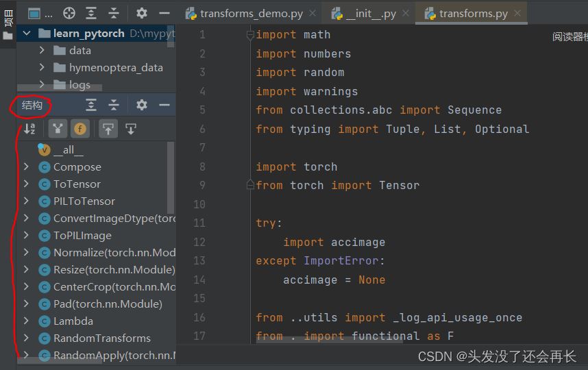Image resolution: width=588 pixels, height=370 pixels.
Task: Expand the Compose class node
Action: (26, 166)
